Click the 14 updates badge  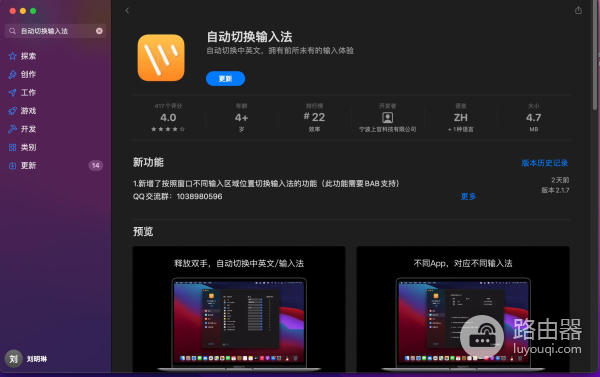(96, 165)
